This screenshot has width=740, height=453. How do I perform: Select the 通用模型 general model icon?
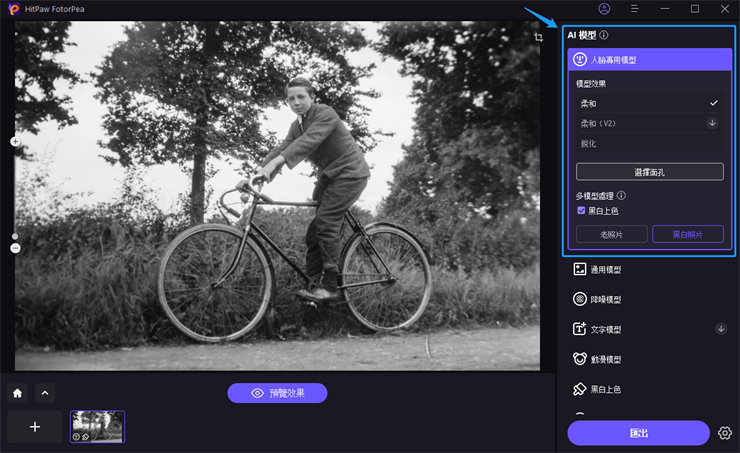579,269
